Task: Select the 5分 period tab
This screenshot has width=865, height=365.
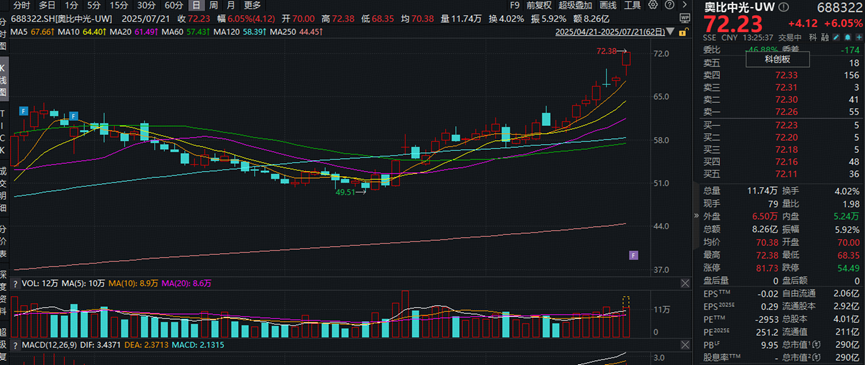Action: (x=94, y=6)
